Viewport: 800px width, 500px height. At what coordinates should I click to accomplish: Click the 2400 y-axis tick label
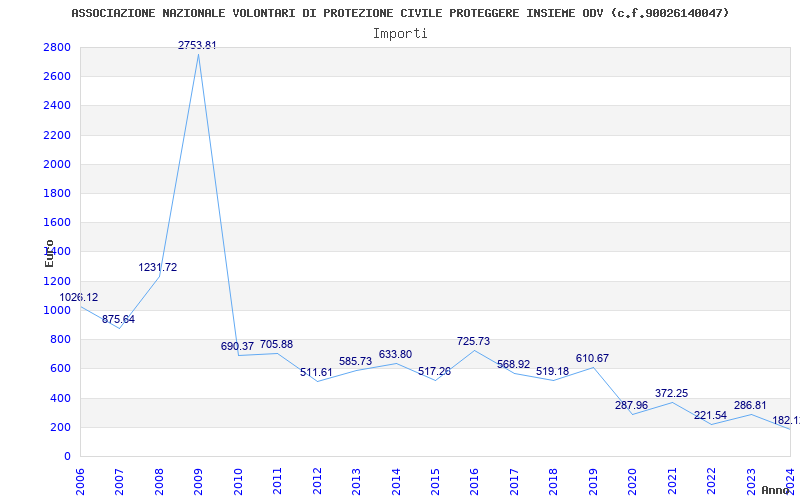coord(57,106)
